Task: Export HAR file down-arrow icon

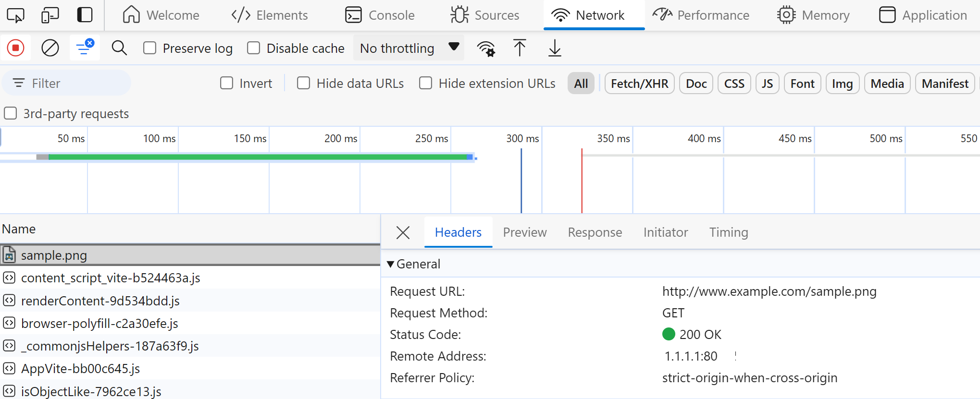Action: point(555,48)
